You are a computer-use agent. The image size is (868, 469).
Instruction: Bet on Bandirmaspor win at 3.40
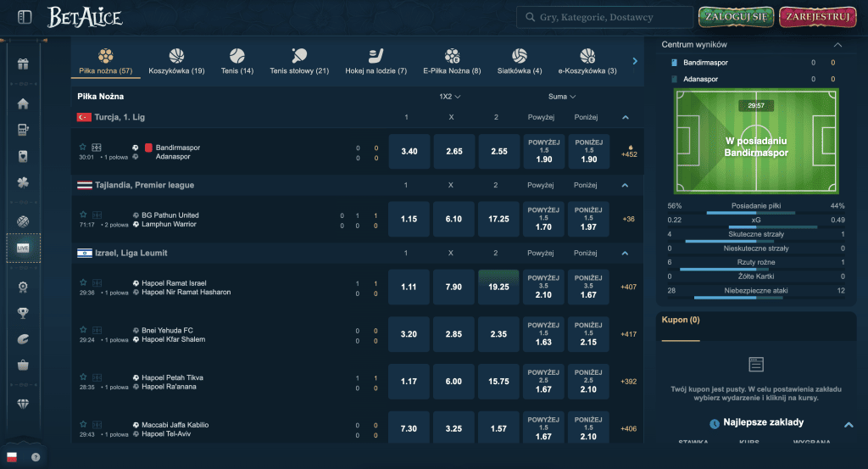pyautogui.click(x=409, y=151)
